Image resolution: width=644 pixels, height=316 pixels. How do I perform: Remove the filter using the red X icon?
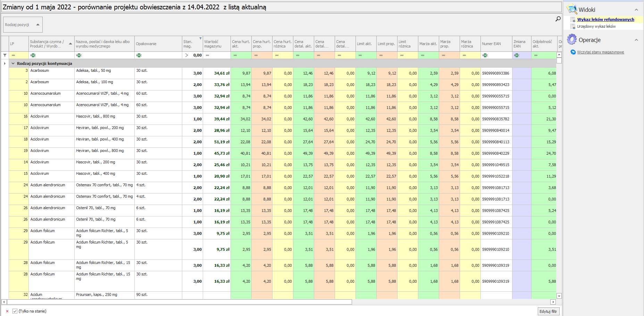[7, 311]
